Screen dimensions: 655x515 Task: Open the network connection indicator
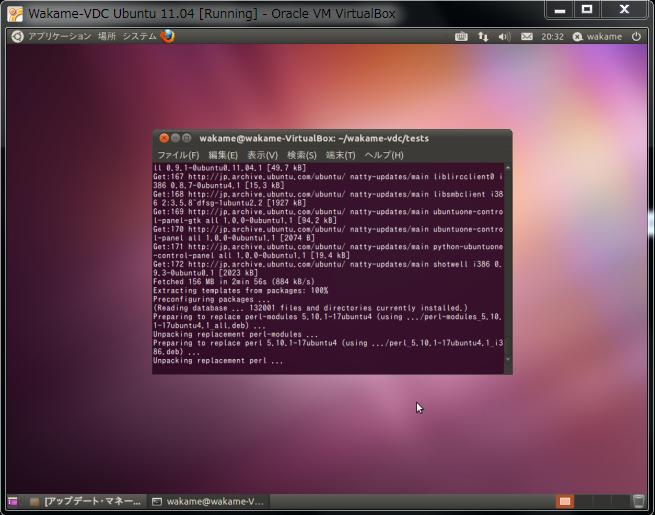tap(483, 37)
